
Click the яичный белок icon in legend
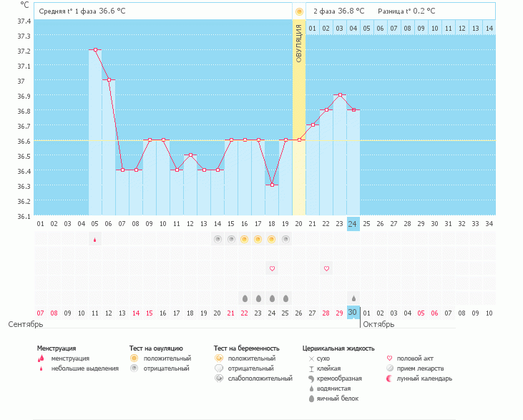(311, 399)
